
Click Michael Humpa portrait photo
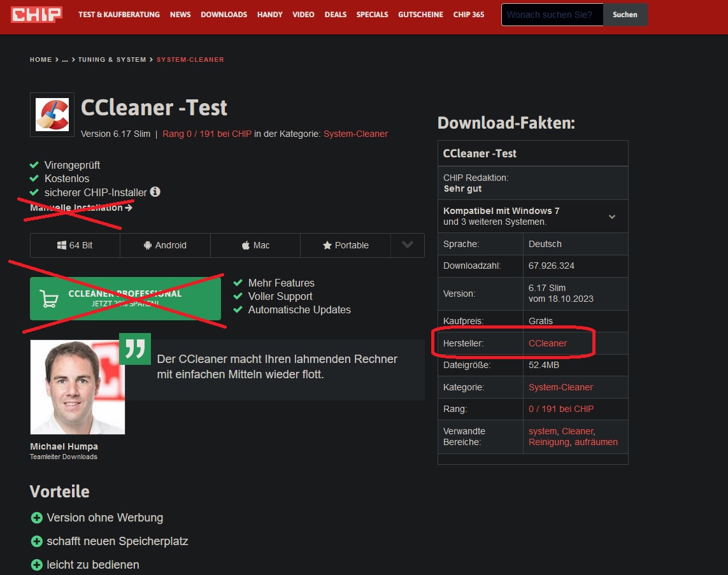click(78, 387)
